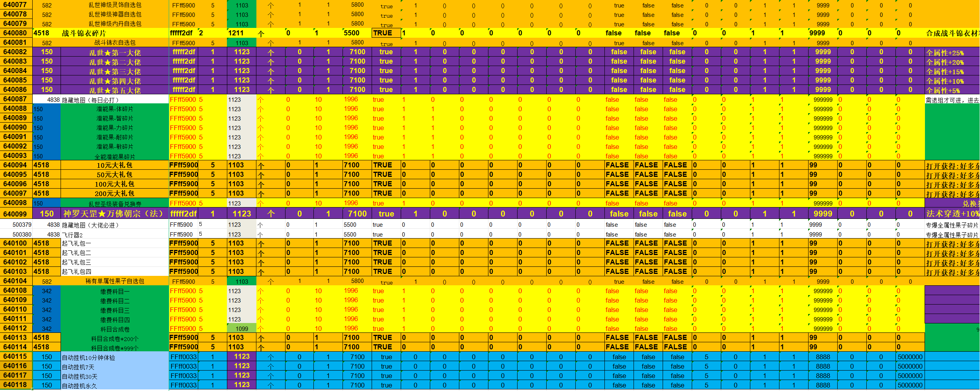Select the green cell containing 1099

[x=241, y=329]
